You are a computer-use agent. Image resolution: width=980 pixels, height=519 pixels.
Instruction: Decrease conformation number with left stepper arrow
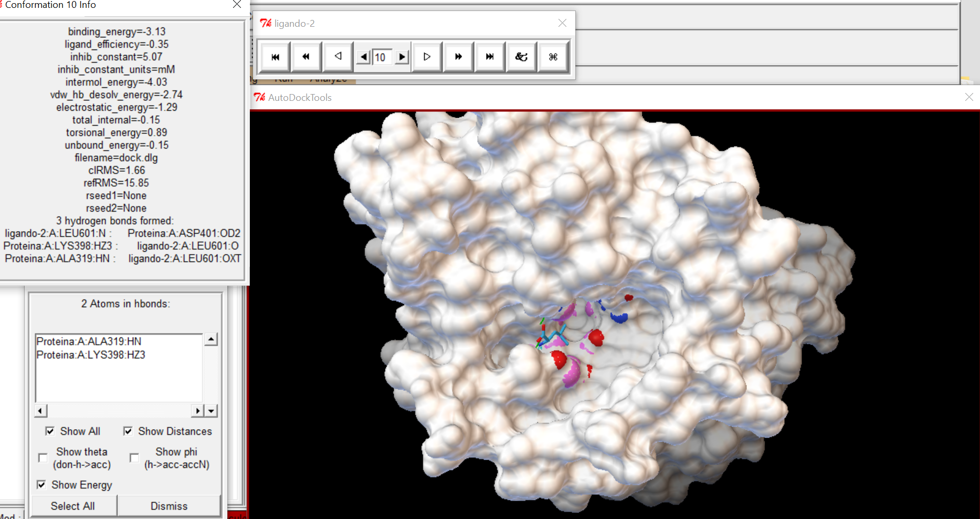tap(363, 57)
